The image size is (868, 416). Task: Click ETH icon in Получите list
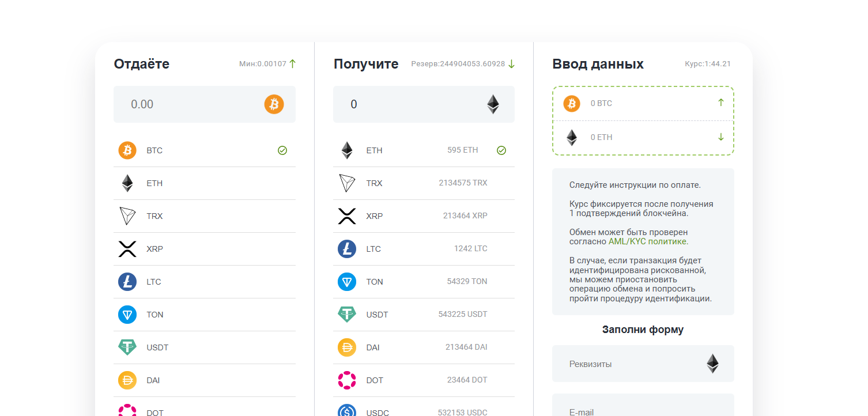pos(347,150)
